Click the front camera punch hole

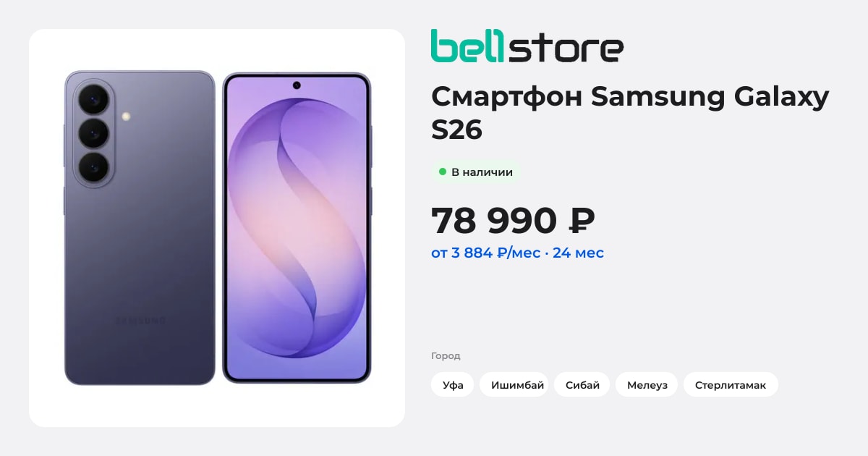point(297,85)
